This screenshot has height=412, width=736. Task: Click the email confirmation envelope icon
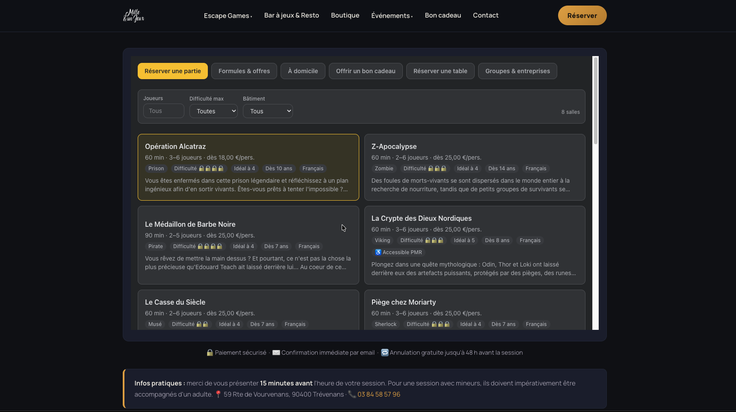[x=276, y=352]
